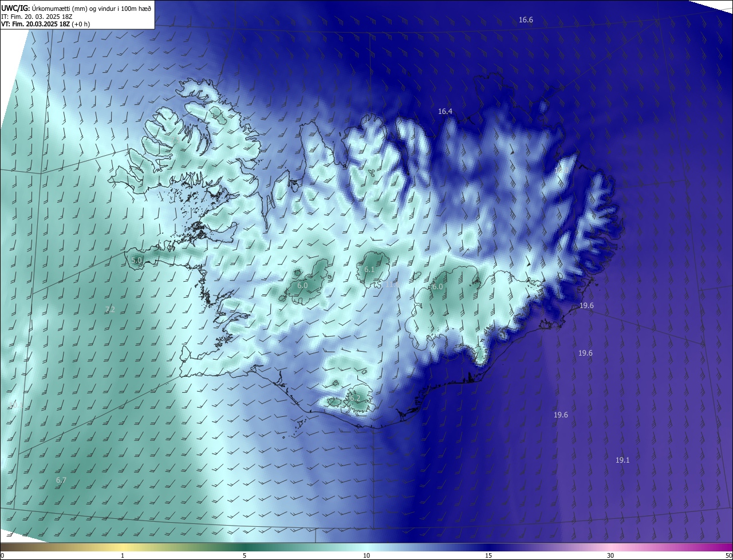The image size is (733, 560).
Task: Click the 0 tick on the color scale
Action: 2,555
